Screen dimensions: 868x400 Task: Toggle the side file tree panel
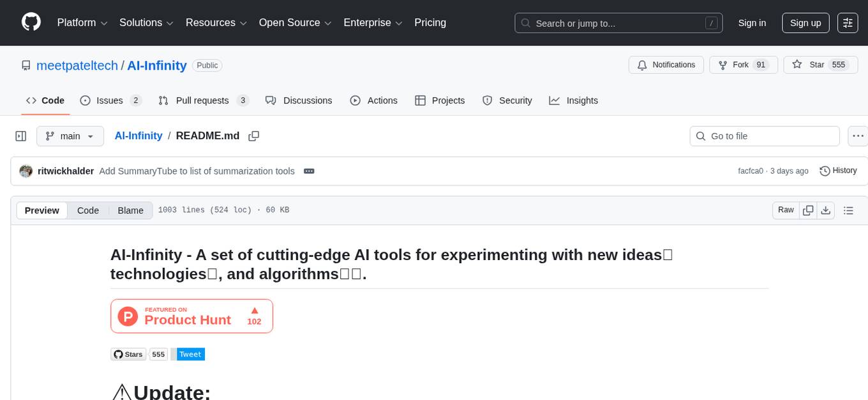[21, 136]
